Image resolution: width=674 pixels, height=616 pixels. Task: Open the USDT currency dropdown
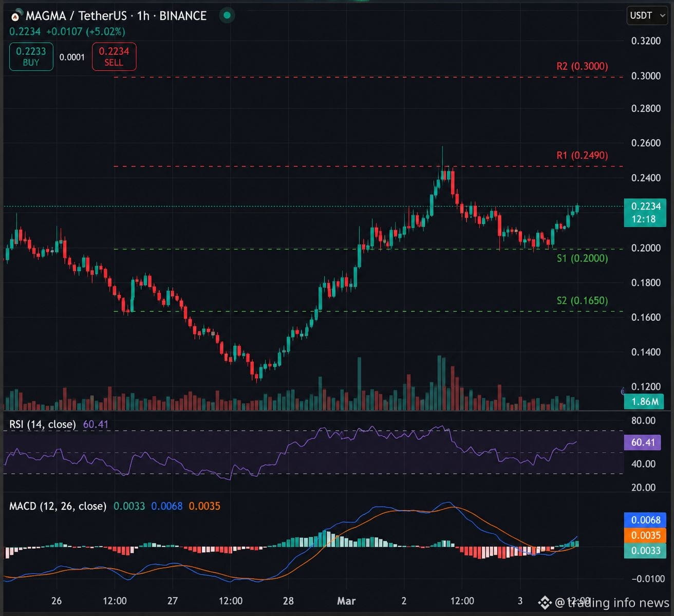click(647, 15)
